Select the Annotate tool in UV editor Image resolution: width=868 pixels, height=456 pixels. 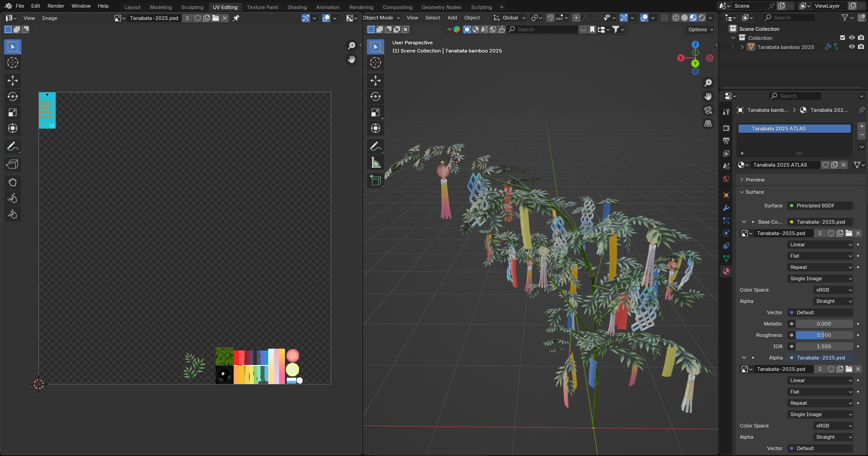point(13,146)
